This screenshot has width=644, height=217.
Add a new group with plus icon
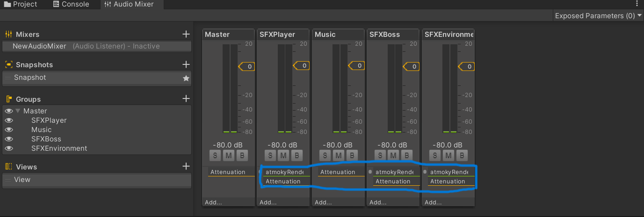click(186, 99)
